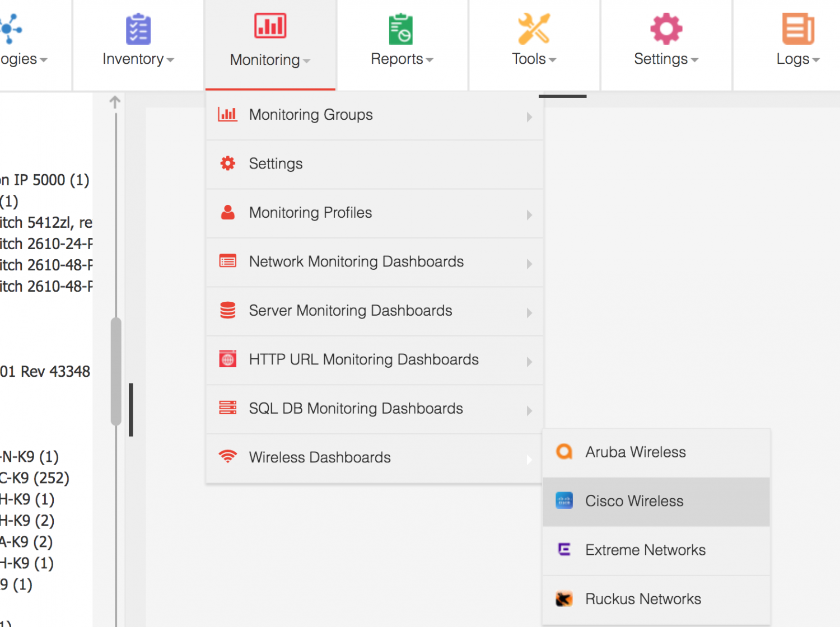Expand the Wireless Dashboards submenu arrow

529,460
